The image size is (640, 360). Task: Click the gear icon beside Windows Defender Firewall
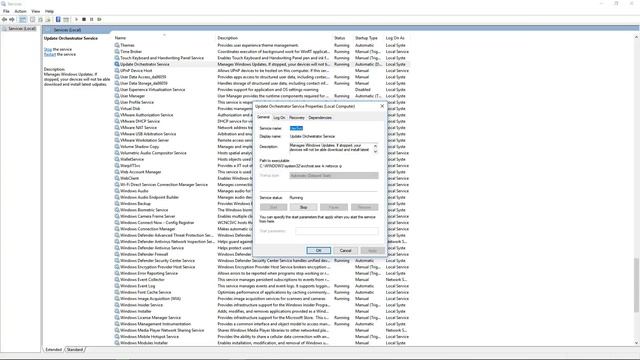tap(117, 254)
